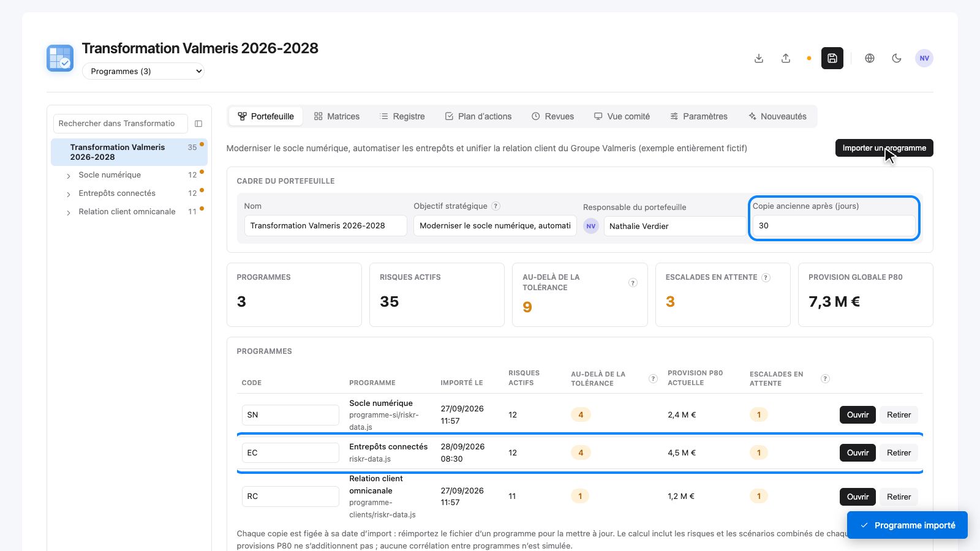Viewport: 980px width, 551px height.
Task: Click the Copie ancienne après (jours) field
Action: pos(834,225)
